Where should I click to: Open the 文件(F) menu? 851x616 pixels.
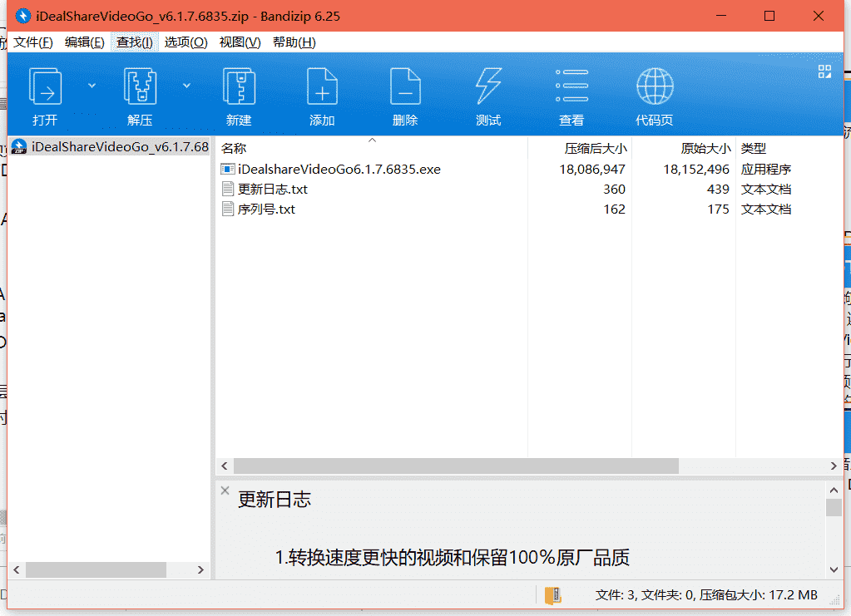33,42
